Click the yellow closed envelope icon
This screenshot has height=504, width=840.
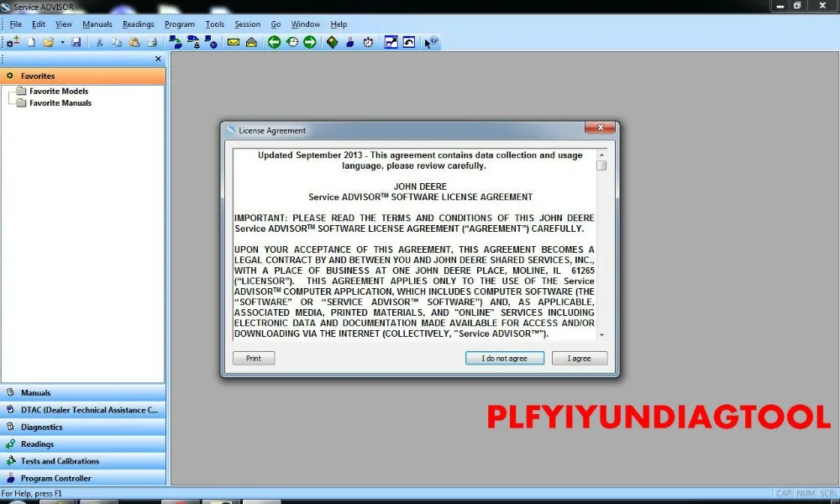234,42
